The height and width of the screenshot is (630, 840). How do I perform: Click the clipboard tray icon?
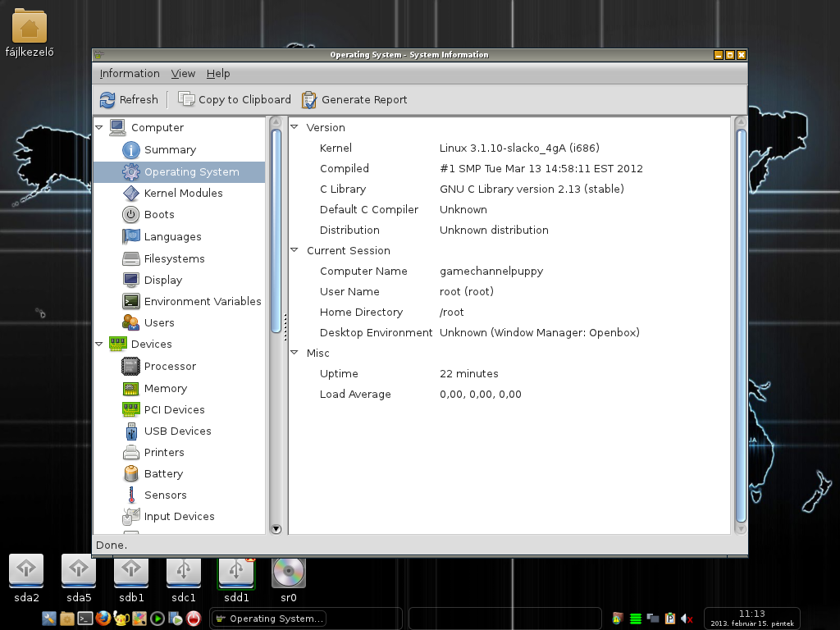click(669, 619)
